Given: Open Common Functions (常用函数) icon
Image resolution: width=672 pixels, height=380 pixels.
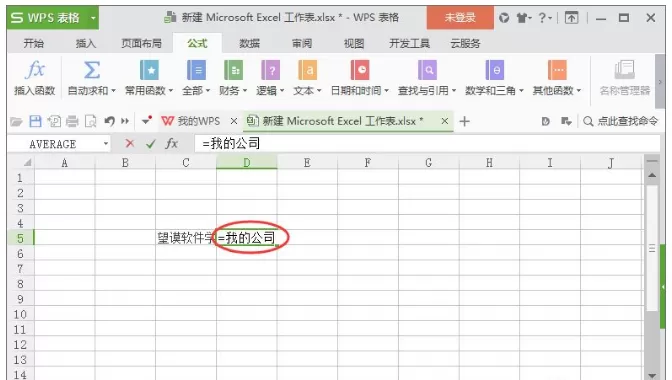Looking at the screenshot, I should (149, 70).
